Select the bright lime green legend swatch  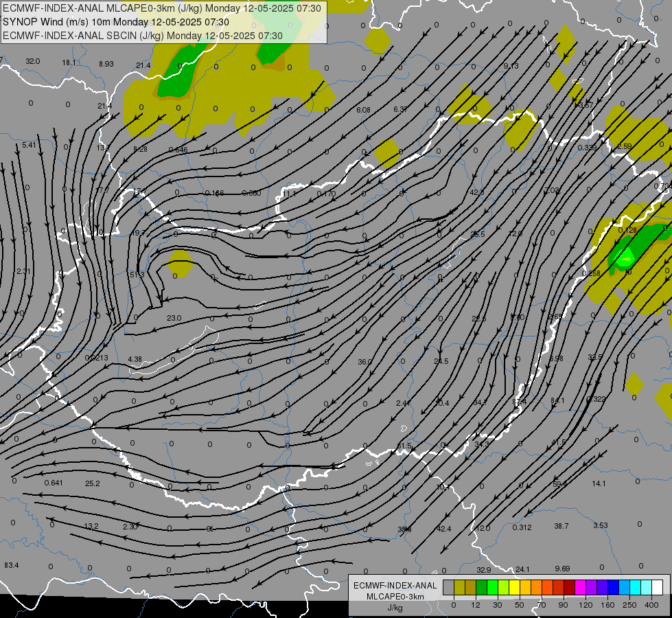492,588
